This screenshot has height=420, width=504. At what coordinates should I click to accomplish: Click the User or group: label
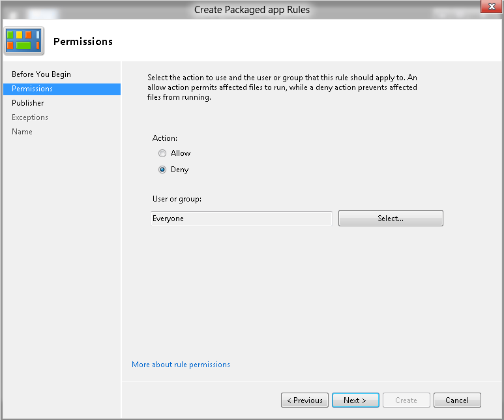177,199
